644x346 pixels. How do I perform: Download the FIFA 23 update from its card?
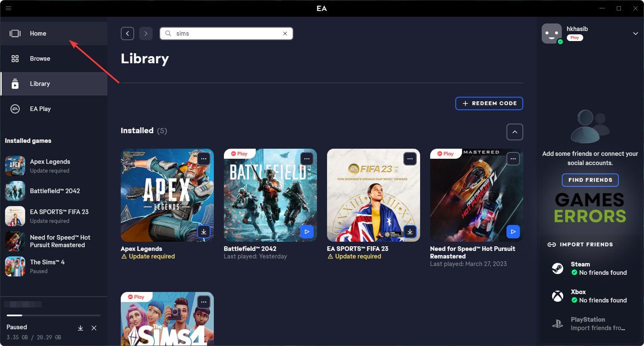(410, 232)
